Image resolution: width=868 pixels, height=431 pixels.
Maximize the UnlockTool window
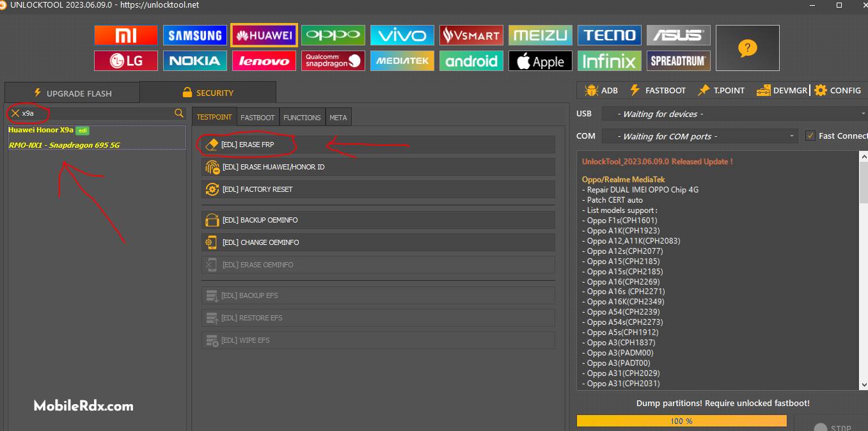[x=839, y=4]
